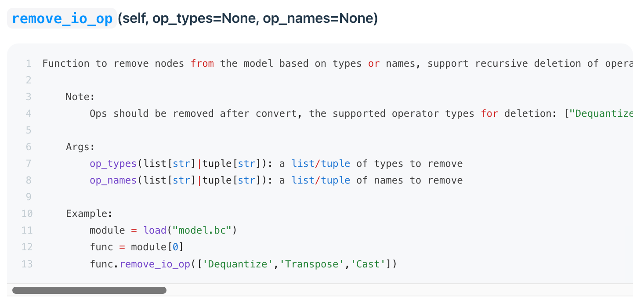The height and width of the screenshot is (303, 644).
Task: Click remove_io_op in the func call line
Action: pyautogui.click(x=155, y=264)
